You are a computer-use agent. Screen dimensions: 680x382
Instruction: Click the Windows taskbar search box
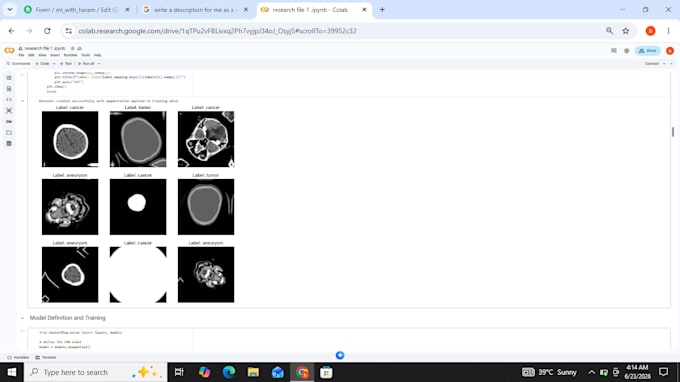pos(95,372)
